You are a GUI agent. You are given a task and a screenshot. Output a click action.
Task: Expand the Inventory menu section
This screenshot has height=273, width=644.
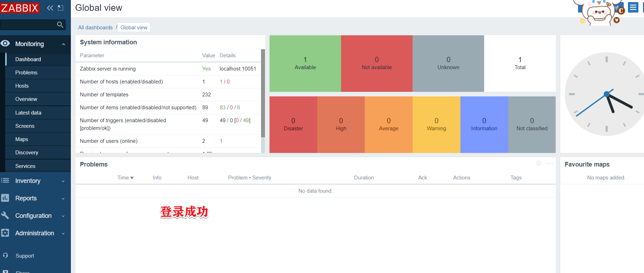(63, 181)
